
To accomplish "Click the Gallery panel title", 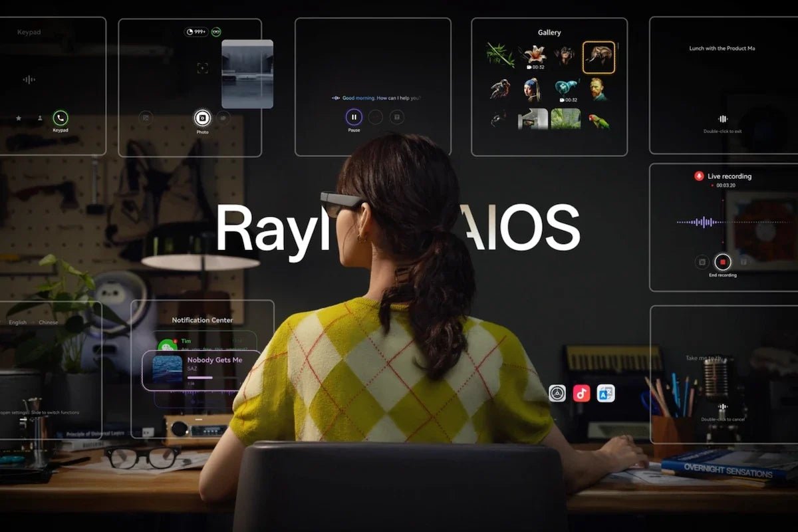I will coord(549,33).
